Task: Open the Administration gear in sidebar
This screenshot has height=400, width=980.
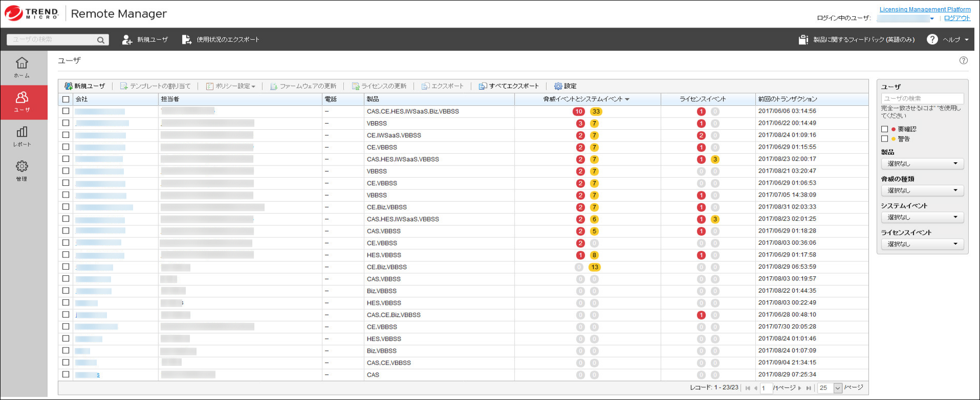Action: pos(22,170)
